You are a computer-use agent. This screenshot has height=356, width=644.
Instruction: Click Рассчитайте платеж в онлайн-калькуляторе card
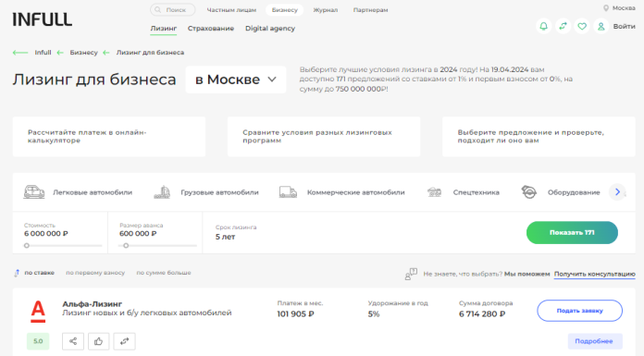pyautogui.click(x=109, y=137)
